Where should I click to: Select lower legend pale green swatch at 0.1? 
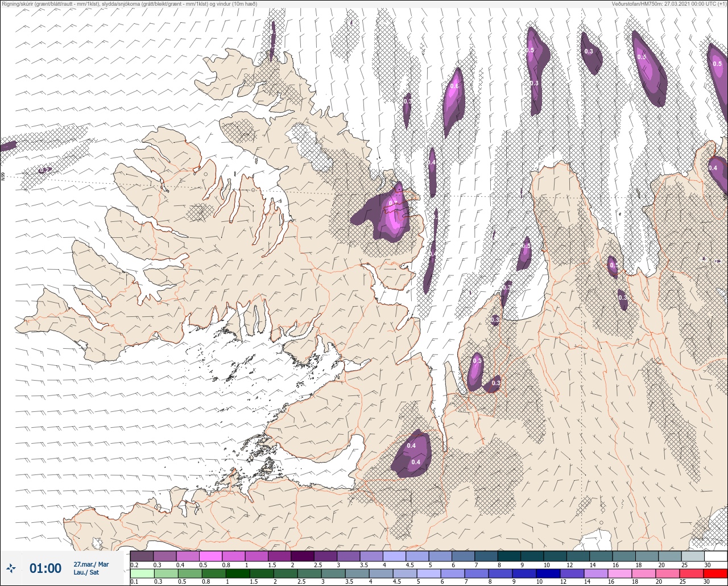coord(142,573)
